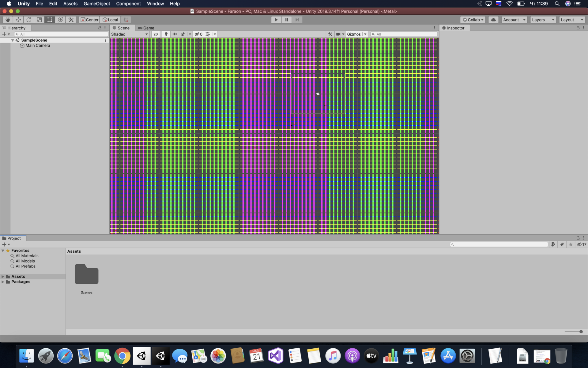Open the Collab dropdown

pos(473,20)
